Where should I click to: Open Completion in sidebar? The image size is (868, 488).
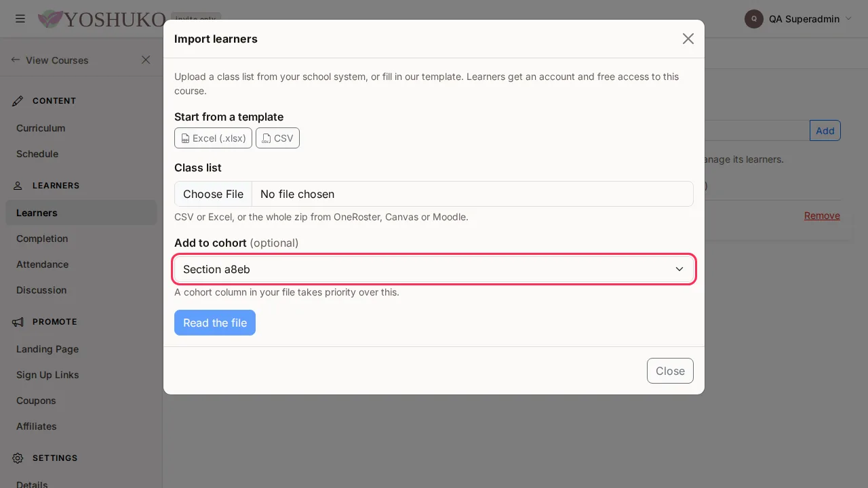click(42, 239)
